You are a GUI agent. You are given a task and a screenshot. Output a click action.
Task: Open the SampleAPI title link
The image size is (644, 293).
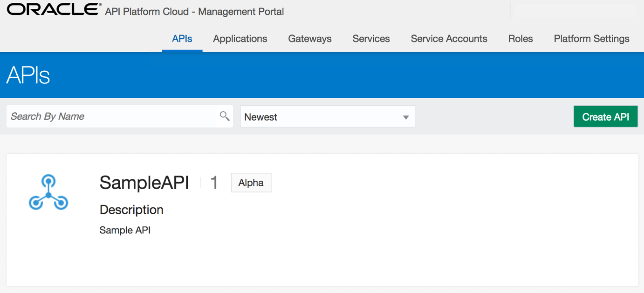tap(144, 183)
